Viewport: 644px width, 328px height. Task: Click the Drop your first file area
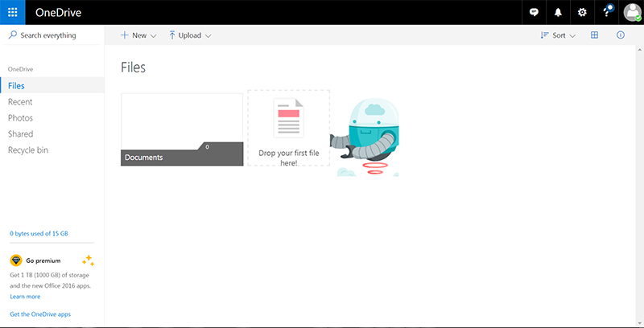click(x=288, y=128)
